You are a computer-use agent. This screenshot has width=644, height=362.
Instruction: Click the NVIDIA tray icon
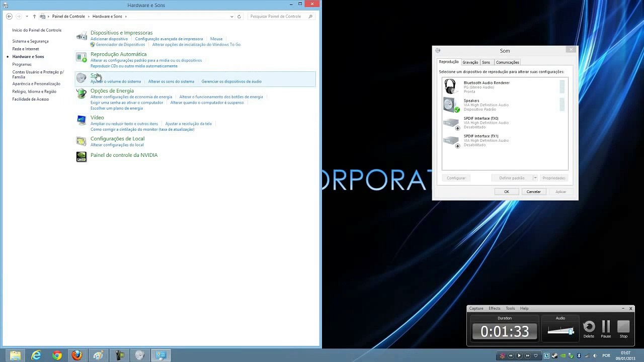[x=562, y=355]
